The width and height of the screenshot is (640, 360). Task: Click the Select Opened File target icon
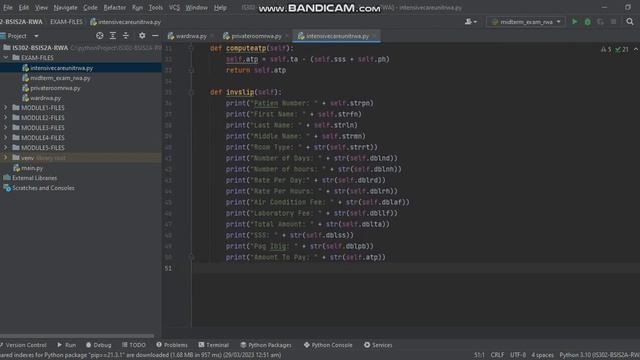point(100,36)
